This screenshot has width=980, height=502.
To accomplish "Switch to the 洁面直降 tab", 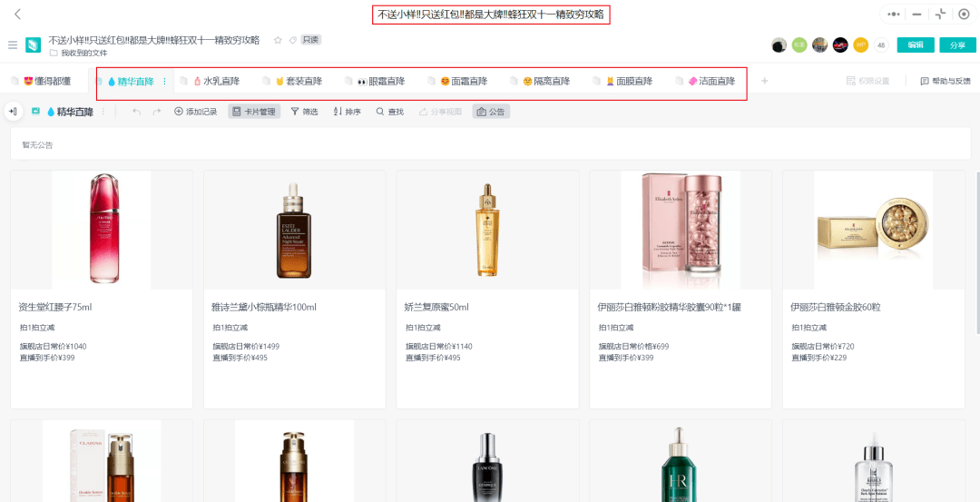I will 711,82.
